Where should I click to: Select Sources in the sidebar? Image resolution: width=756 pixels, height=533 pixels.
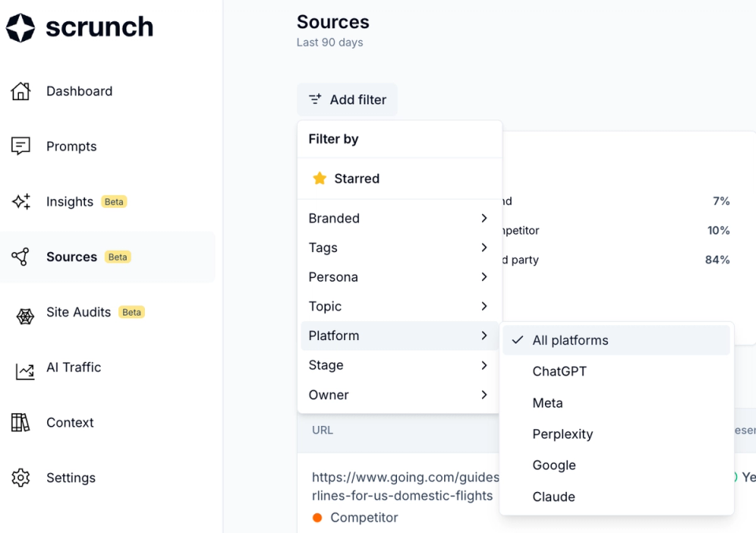pyautogui.click(x=108, y=257)
